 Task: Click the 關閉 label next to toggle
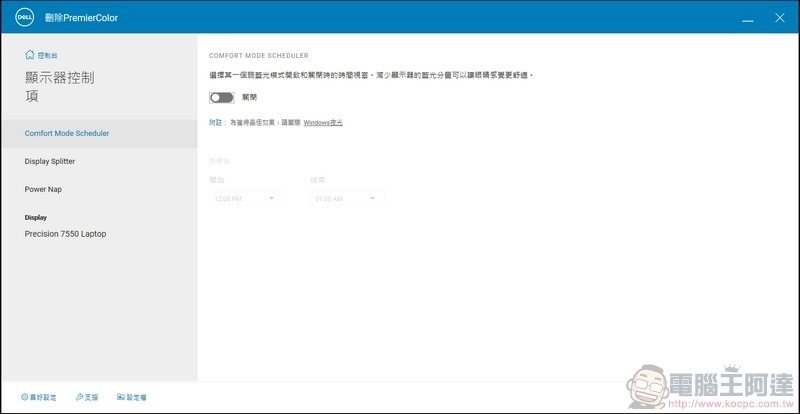(x=249, y=98)
